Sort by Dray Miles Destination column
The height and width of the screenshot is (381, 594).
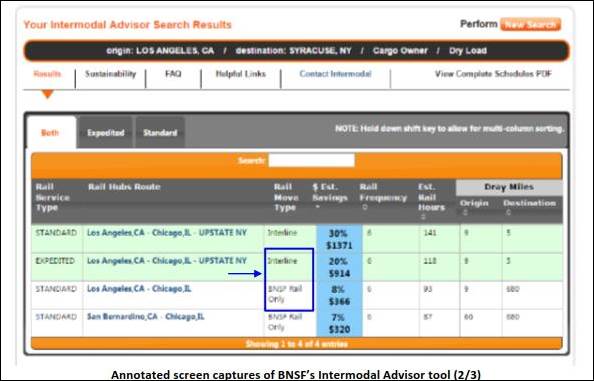pyautogui.click(x=530, y=207)
